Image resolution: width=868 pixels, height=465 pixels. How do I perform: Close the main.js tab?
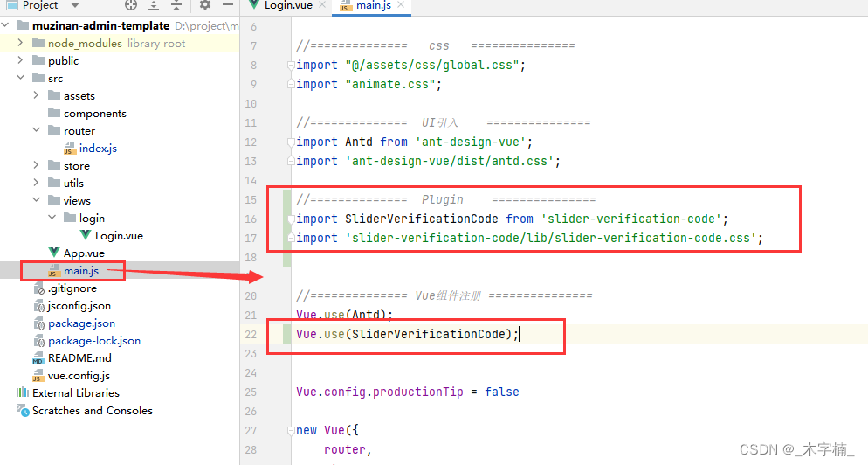401,5
